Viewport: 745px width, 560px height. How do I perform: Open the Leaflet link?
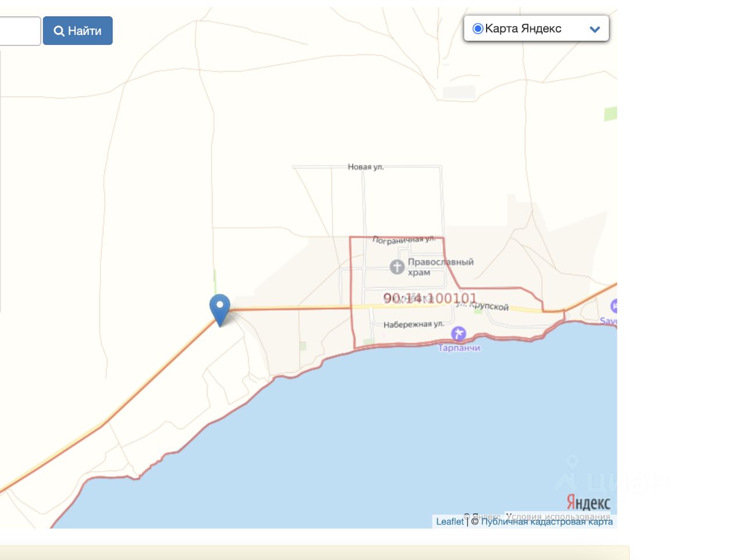coord(450,522)
